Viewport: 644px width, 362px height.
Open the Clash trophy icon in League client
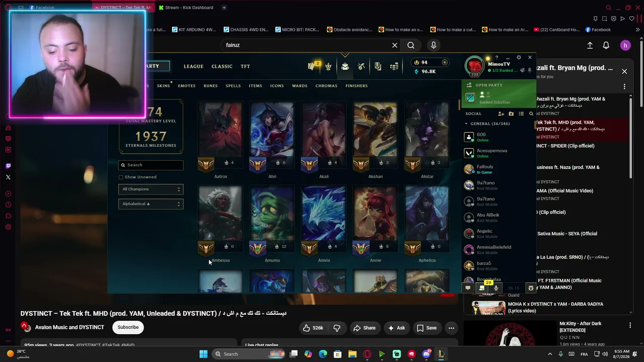coord(328,66)
